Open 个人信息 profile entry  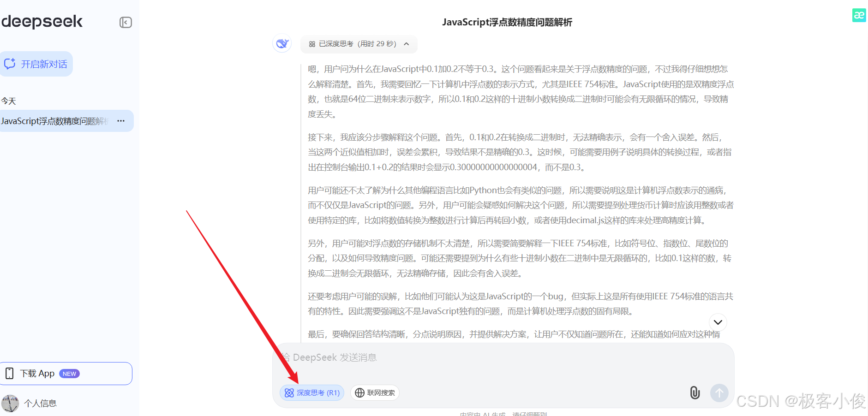tap(40, 404)
